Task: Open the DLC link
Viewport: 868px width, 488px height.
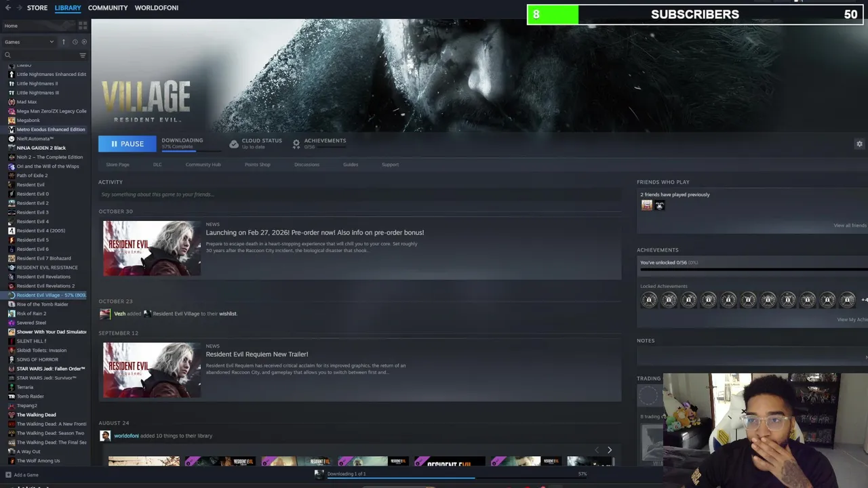Action: point(157,165)
